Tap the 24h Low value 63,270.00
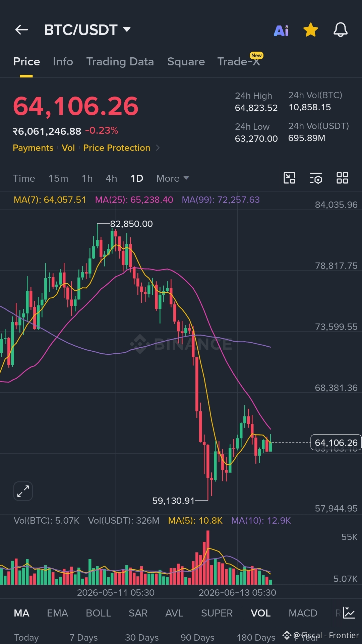 (256, 139)
